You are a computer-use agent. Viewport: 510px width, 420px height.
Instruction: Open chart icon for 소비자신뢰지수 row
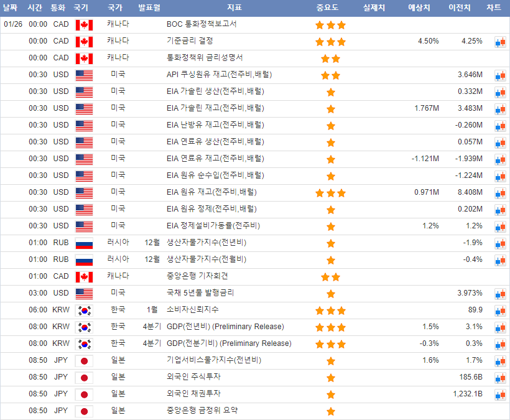pyautogui.click(x=500, y=310)
